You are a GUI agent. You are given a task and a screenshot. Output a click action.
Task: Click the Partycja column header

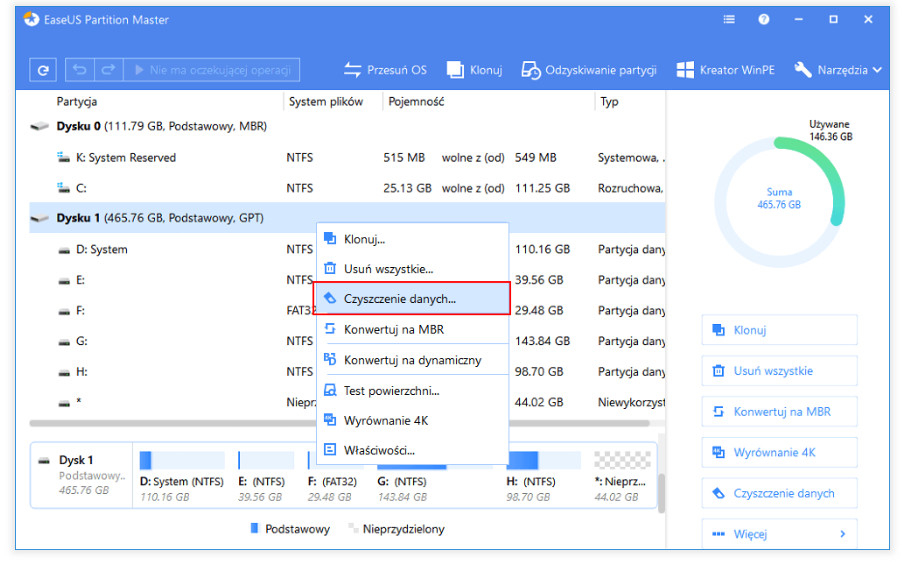77,102
